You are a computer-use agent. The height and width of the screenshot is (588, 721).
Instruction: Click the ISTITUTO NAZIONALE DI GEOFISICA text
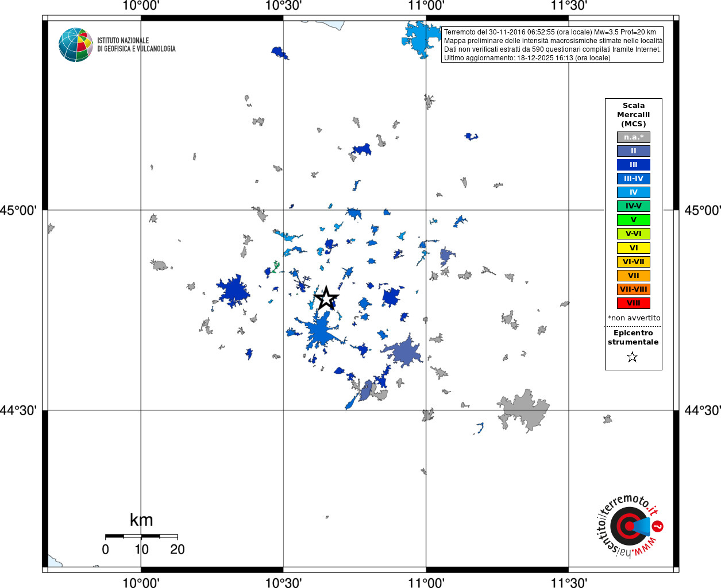coord(136,45)
